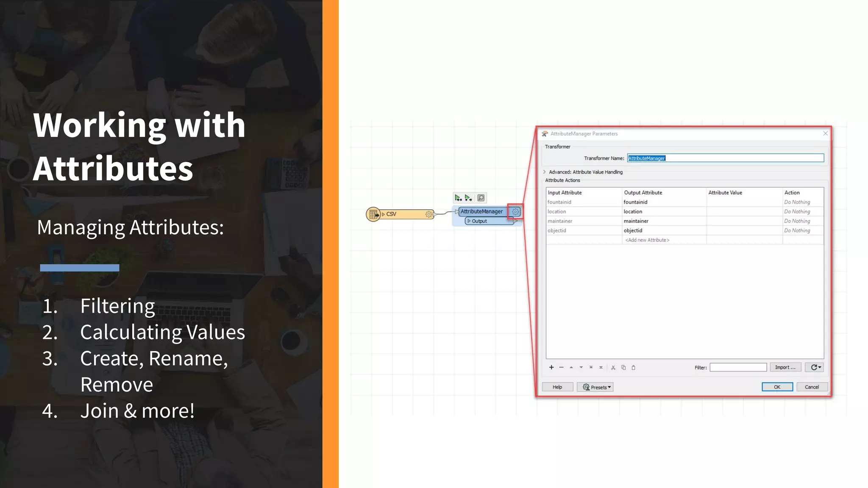Open Action dropdown for objectid row
The width and height of the screenshot is (868, 488).
click(803, 230)
